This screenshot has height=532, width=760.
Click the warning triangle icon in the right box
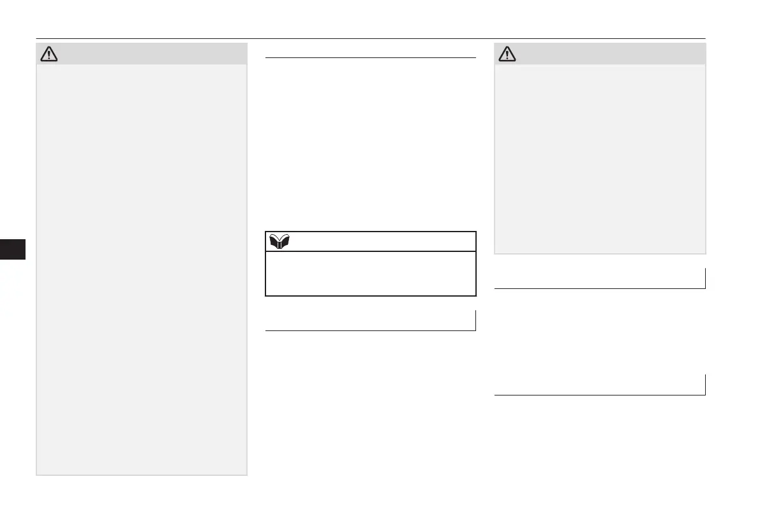(x=508, y=54)
